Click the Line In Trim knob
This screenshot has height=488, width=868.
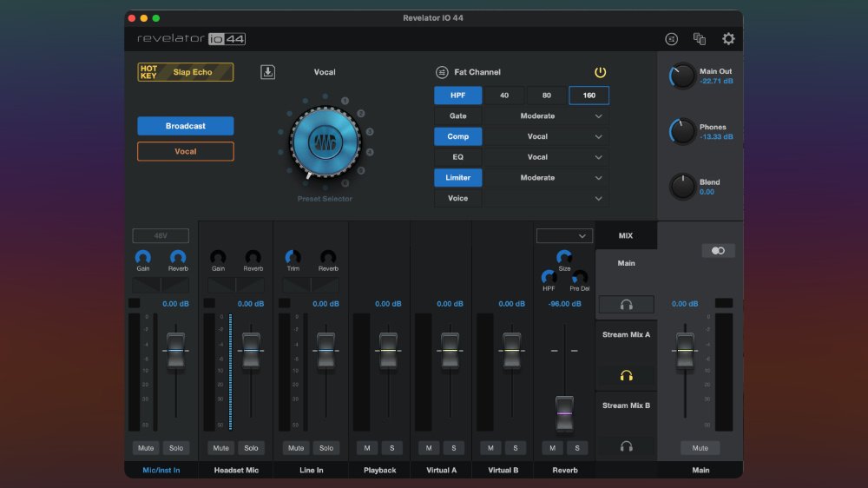pyautogui.click(x=293, y=257)
